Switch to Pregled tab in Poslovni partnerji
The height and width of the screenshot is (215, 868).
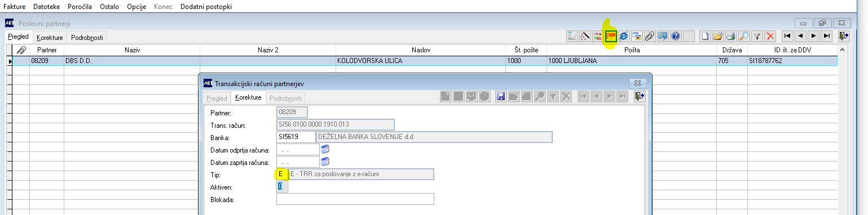[x=18, y=37]
